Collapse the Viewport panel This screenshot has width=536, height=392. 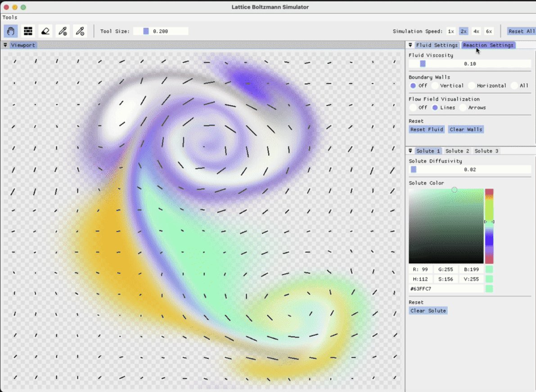[5, 45]
